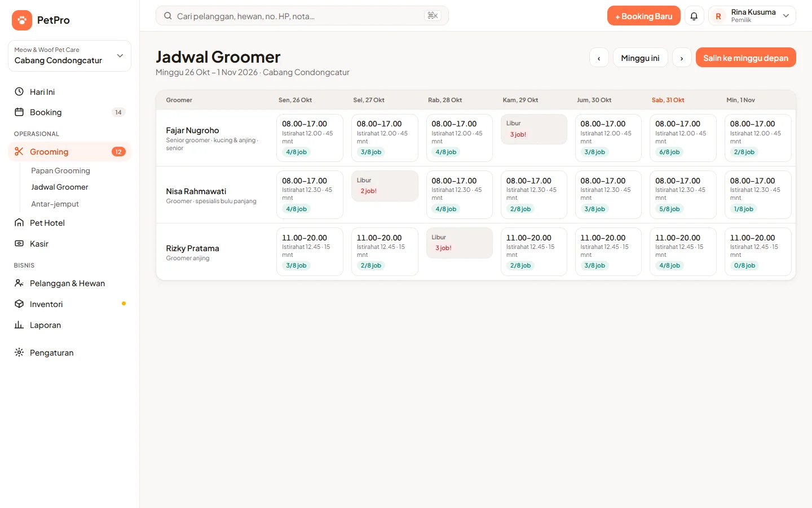Click the Kam, 29 Okt column header
The image size is (812, 508).
click(520, 100)
